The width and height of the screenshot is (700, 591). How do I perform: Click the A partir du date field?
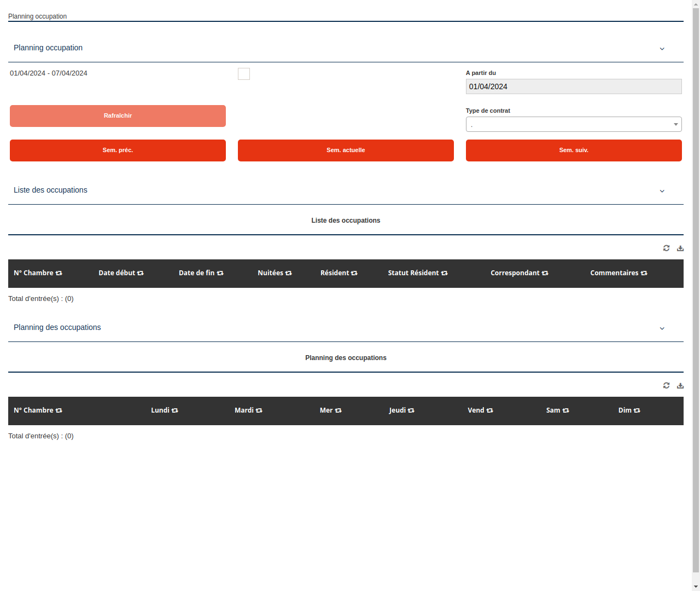click(x=573, y=86)
